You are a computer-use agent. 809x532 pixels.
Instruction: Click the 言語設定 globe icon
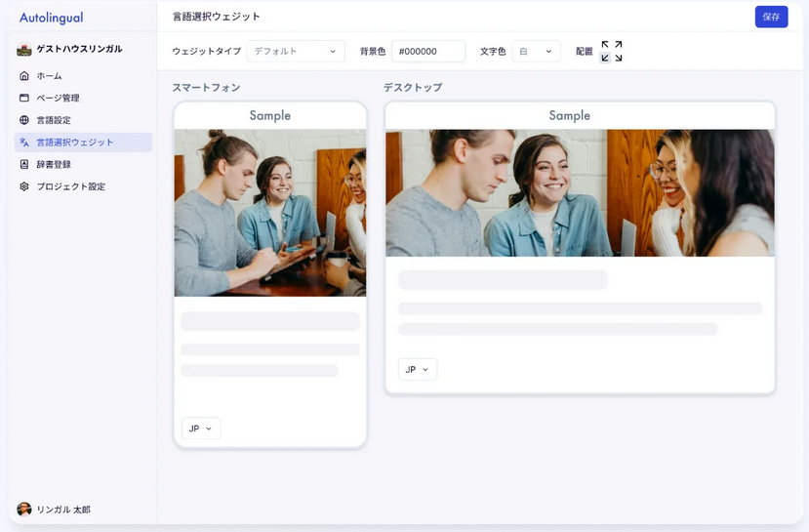click(24, 120)
